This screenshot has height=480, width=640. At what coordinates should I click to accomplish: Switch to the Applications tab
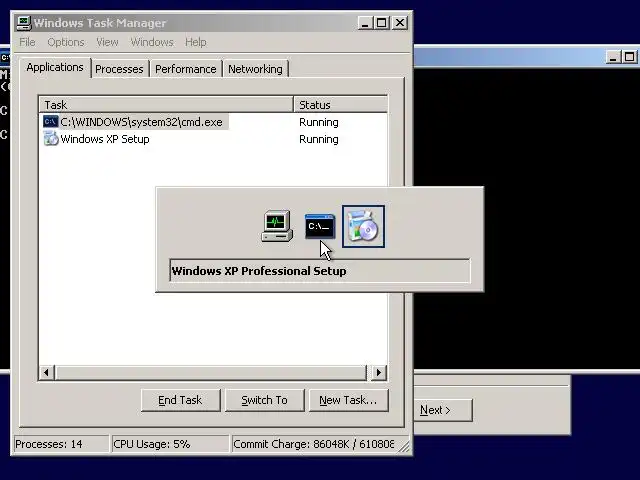click(x=55, y=67)
